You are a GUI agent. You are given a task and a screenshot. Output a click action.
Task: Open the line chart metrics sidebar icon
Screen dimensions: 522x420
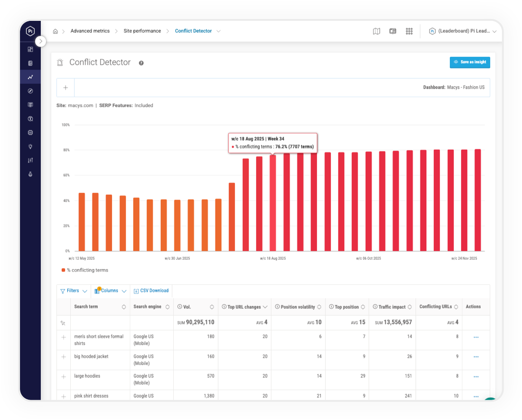(30, 76)
